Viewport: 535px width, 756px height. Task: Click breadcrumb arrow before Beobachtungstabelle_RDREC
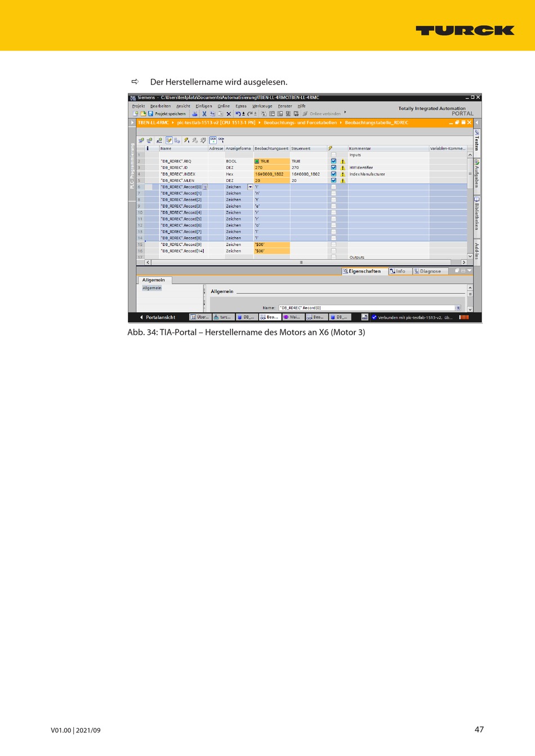click(341, 122)
